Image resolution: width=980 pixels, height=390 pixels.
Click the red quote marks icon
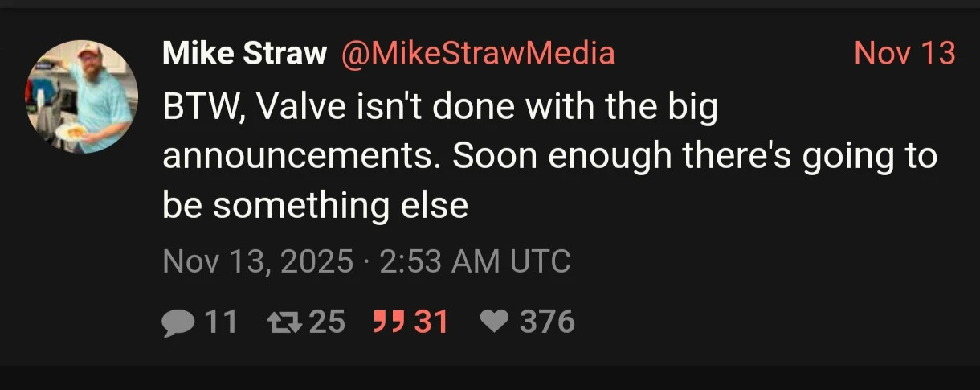click(x=389, y=322)
